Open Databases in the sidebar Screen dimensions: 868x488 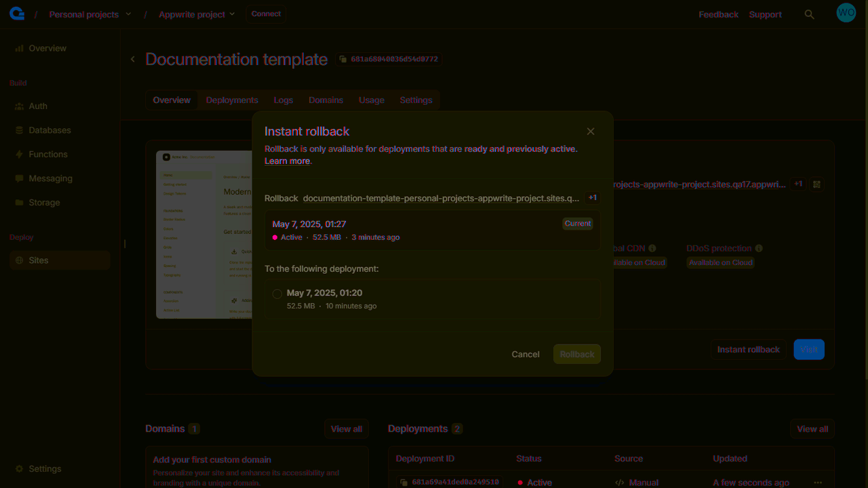click(x=50, y=130)
